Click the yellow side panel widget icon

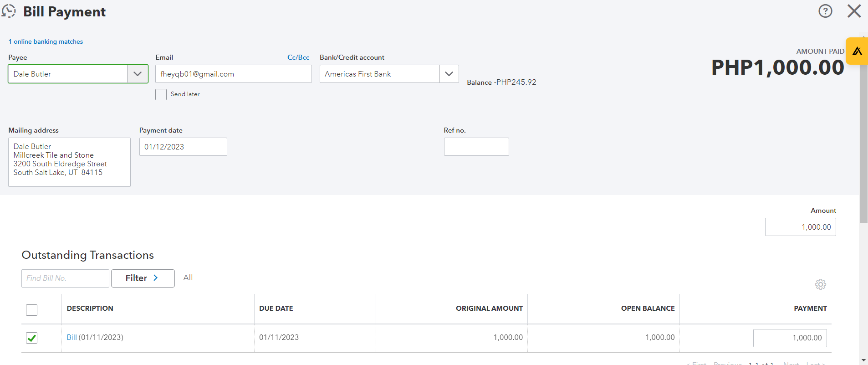[857, 51]
